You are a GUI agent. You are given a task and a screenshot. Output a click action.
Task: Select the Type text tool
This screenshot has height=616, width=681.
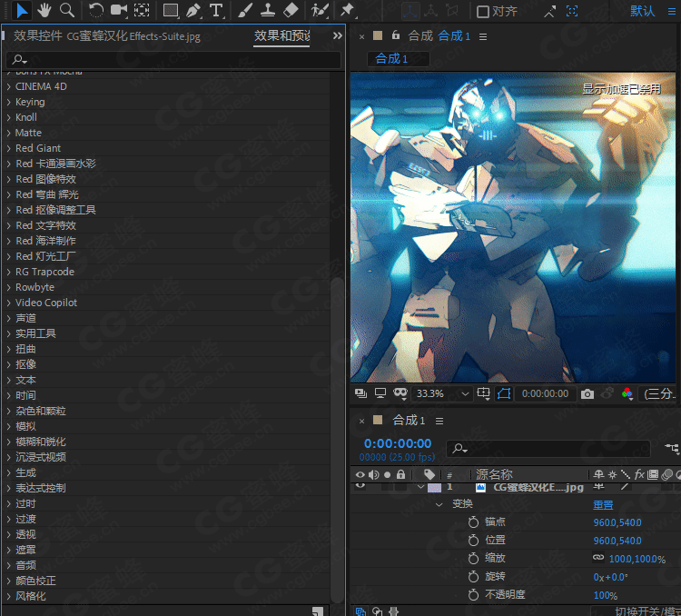(216, 10)
